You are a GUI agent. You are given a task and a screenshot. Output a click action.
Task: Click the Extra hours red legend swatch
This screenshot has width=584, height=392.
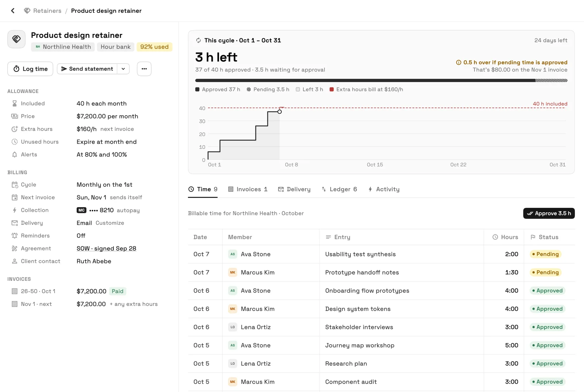coord(332,89)
